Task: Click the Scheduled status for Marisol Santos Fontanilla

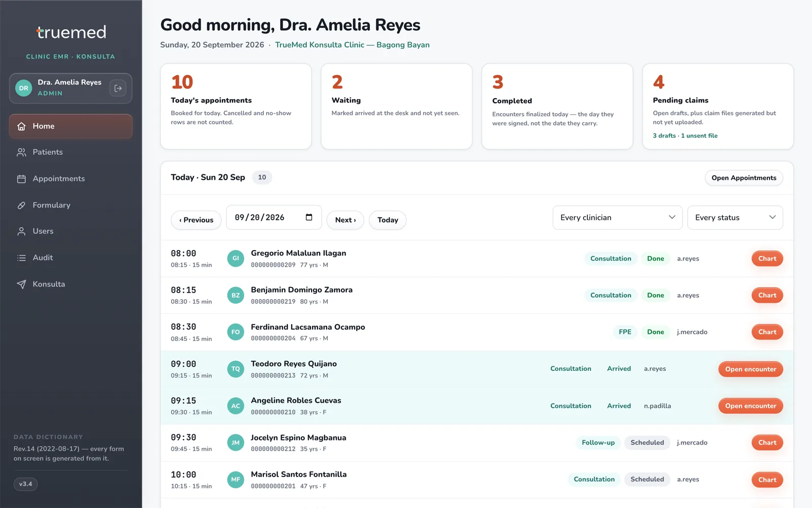Action: (647, 480)
